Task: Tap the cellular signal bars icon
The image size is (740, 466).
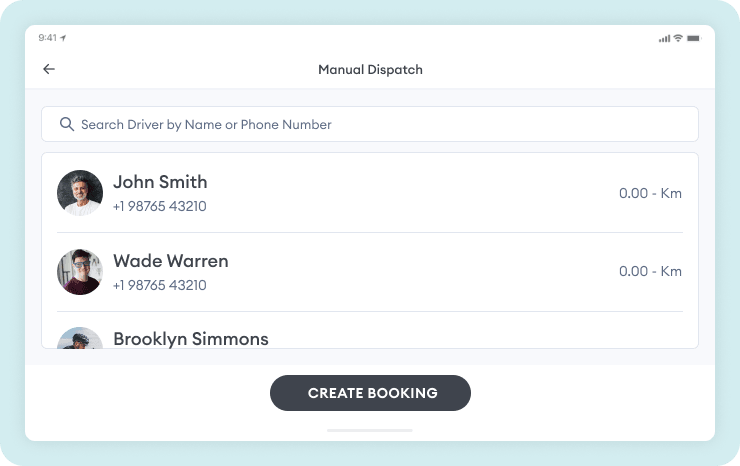Action: point(664,38)
